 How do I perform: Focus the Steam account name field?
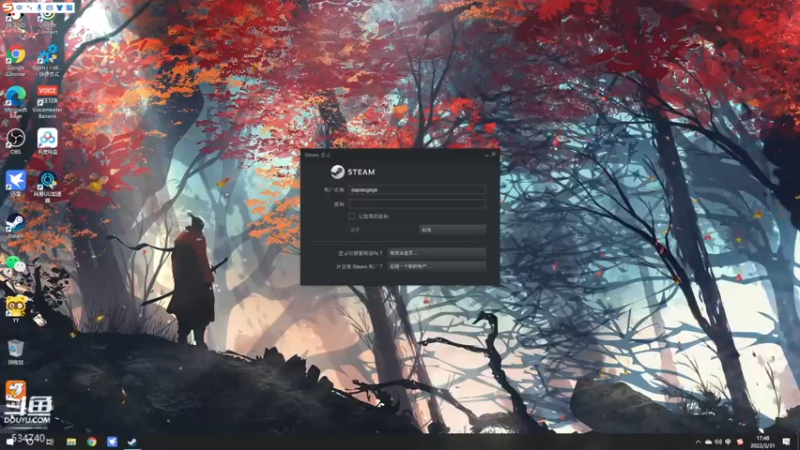pos(417,190)
